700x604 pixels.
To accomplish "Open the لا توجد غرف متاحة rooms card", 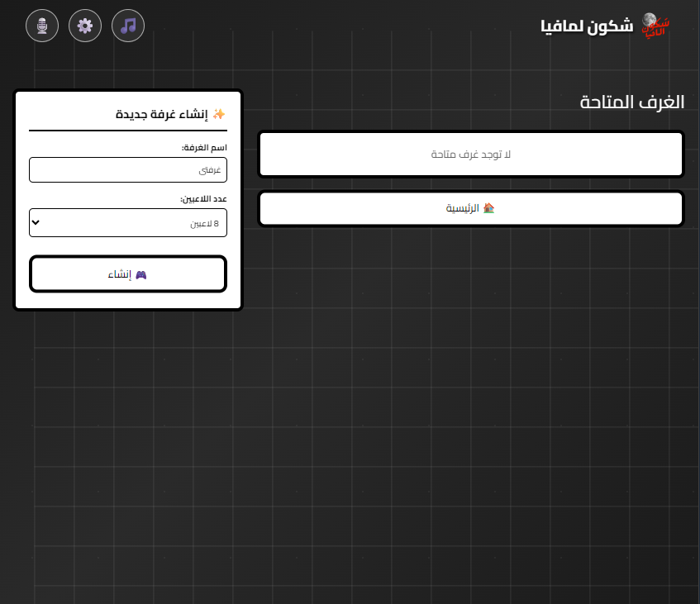I will point(470,154).
